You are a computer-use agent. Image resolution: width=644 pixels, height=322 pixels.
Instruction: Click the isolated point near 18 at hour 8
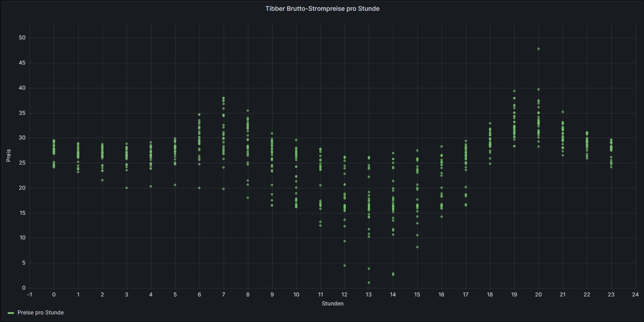(x=248, y=198)
